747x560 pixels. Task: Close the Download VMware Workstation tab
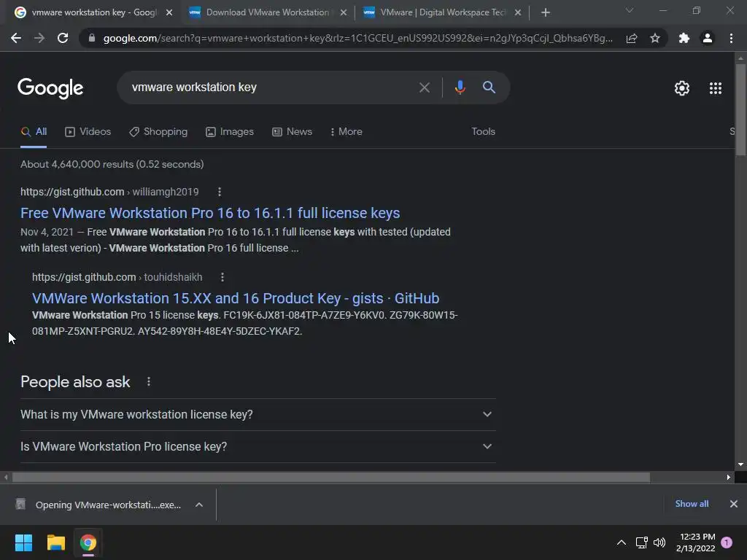coord(343,13)
